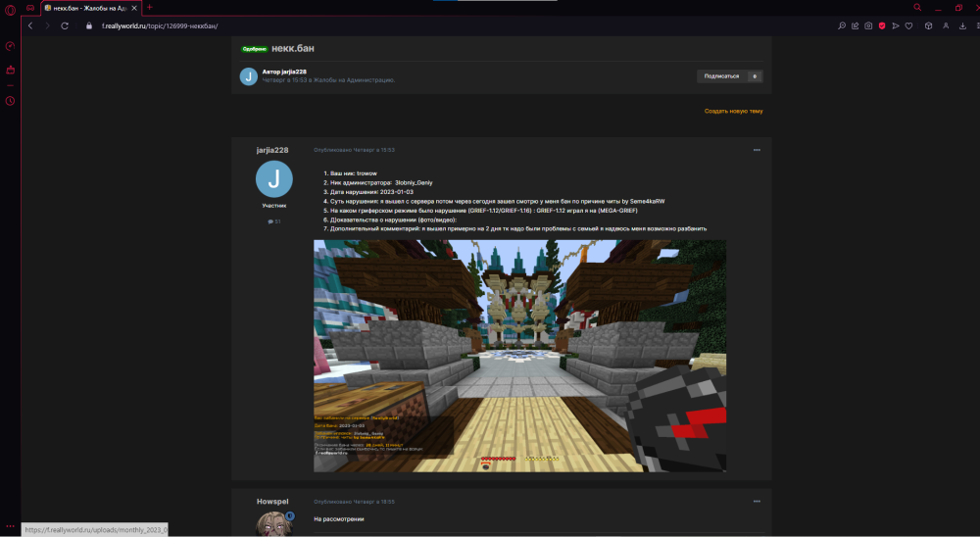The width and height of the screenshot is (980, 537).
Task: Reload the current page
Action: pyautogui.click(x=65, y=25)
